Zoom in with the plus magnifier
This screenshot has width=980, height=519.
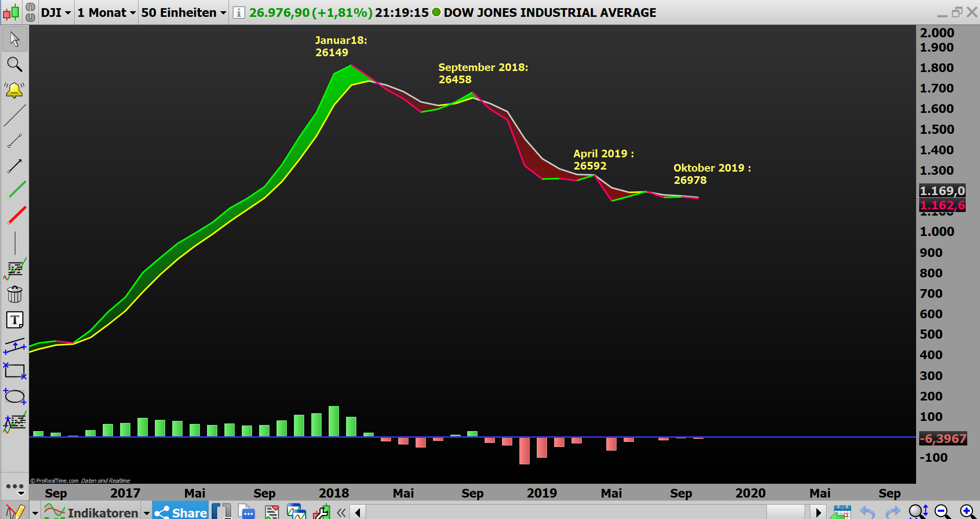click(x=967, y=511)
